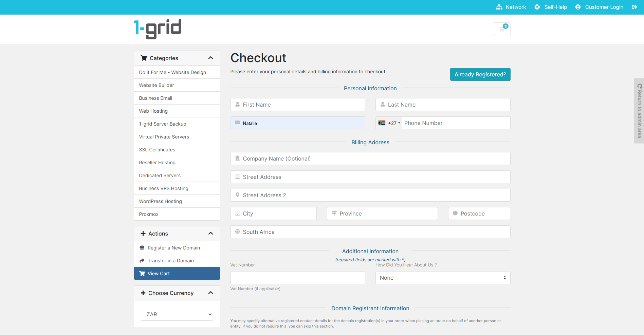Image resolution: width=644 pixels, height=335 pixels.
Task: Focus the Postcode field
Action: point(479,213)
